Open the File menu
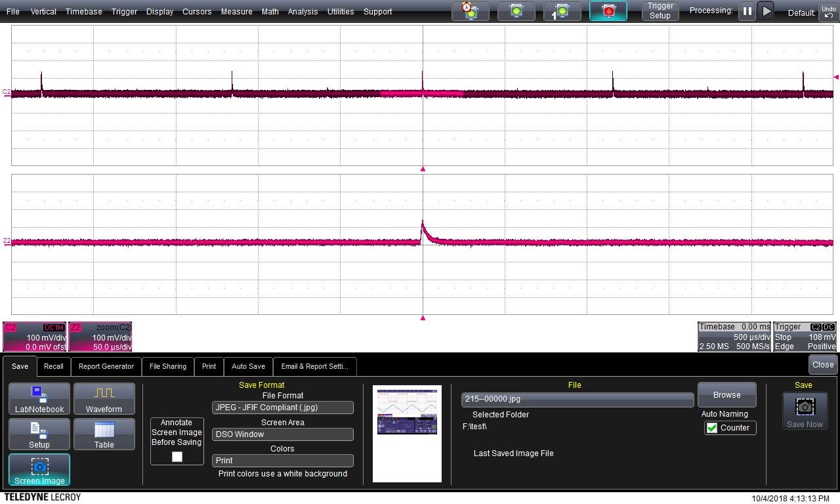Screen dimensions: 840x504 click(x=12, y=12)
